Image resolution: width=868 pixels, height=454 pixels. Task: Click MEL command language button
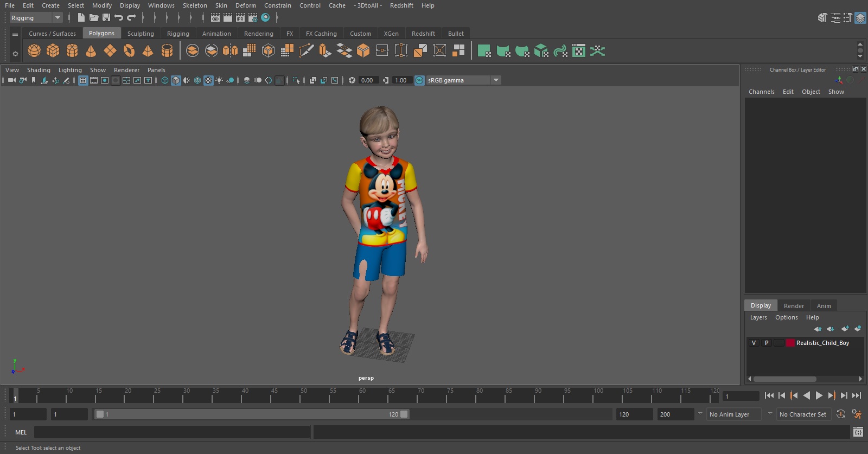(21, 432)
